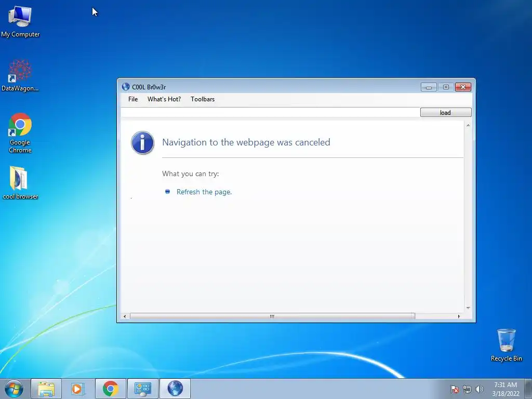Viewport: 532px width, 399px height.
Task: Focus the URL address input field
Action: (x=270, y=112)
